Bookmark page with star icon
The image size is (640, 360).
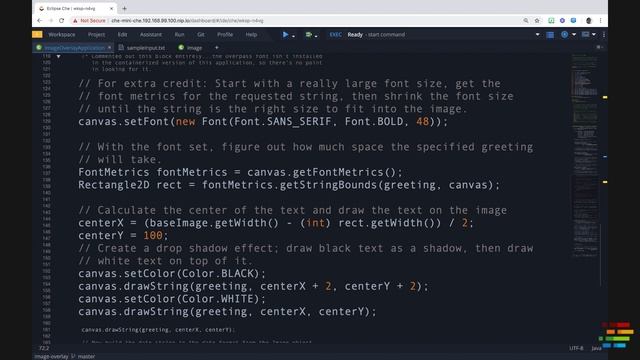click(x=537, y=20)
